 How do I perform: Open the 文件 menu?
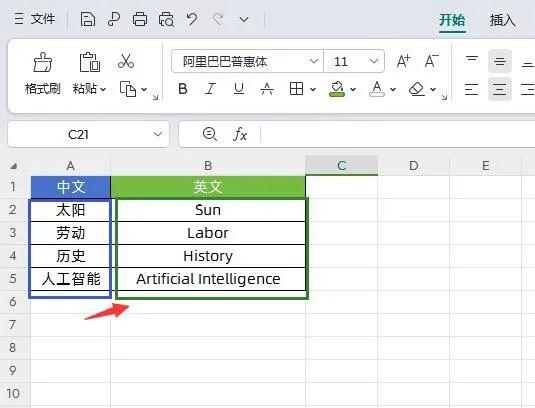click(x=34, y=19)
